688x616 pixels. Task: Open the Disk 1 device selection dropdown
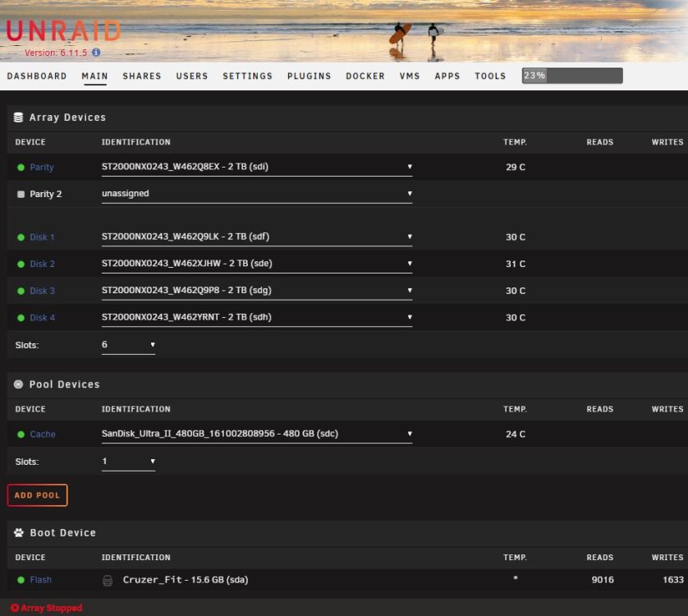[257, 237]
